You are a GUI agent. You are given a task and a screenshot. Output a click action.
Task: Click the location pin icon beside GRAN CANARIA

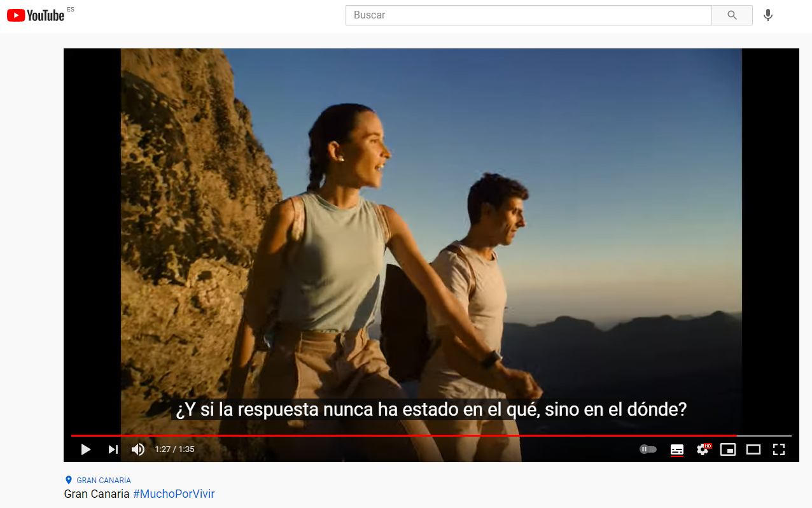[69, 480]
